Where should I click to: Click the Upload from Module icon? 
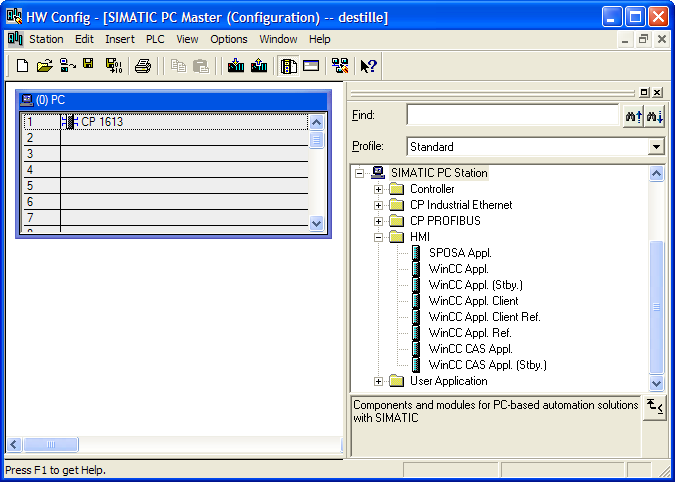[259, 66]
